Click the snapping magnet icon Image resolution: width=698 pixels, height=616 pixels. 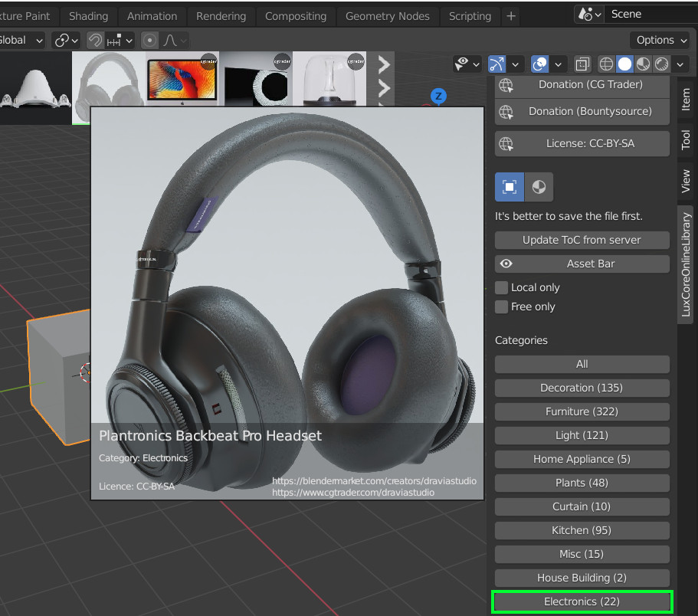click(97, 40)
